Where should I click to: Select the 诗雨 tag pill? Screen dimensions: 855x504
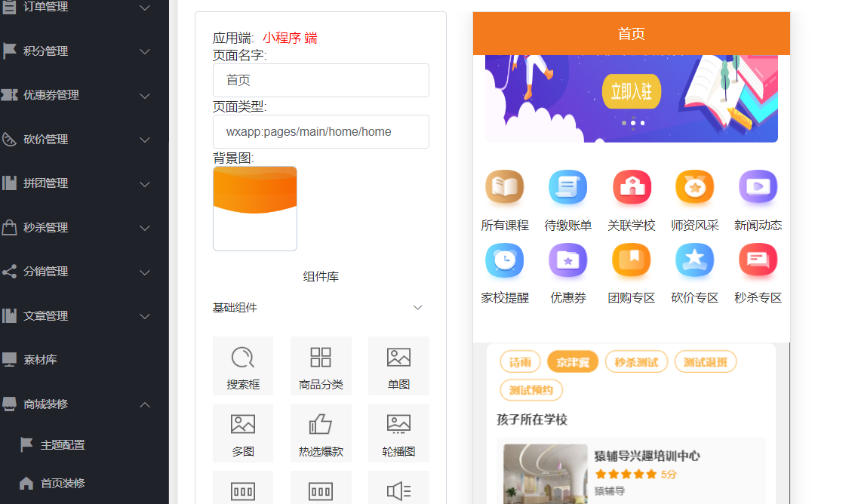pos(520,362)
